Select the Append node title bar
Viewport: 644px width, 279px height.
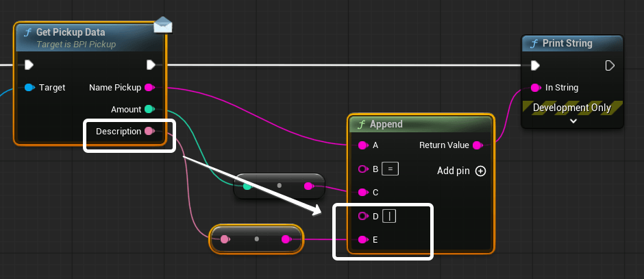(419, 125)
